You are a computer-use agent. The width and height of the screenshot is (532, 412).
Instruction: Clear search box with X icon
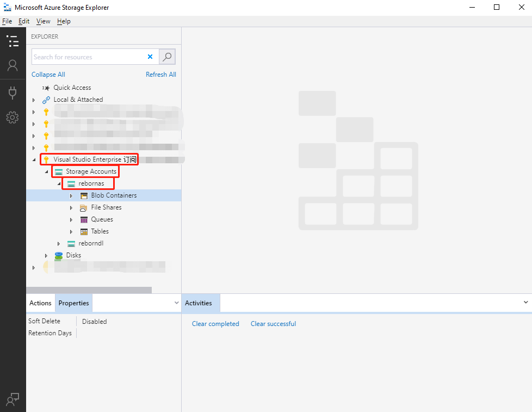[150, 57]
